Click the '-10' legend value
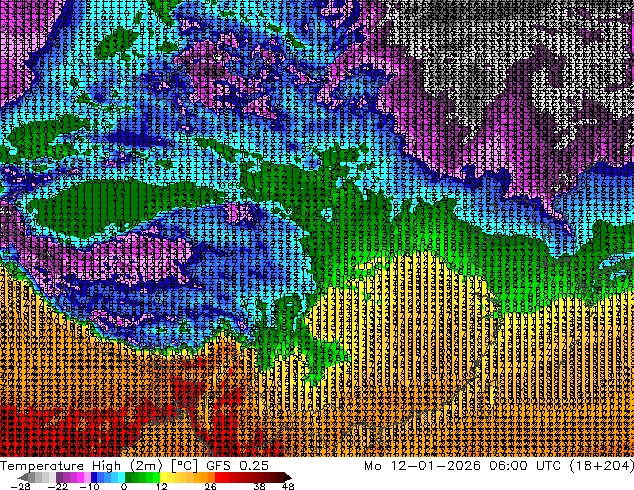Screen dimensions: 634x490 [x=89, y=486]
